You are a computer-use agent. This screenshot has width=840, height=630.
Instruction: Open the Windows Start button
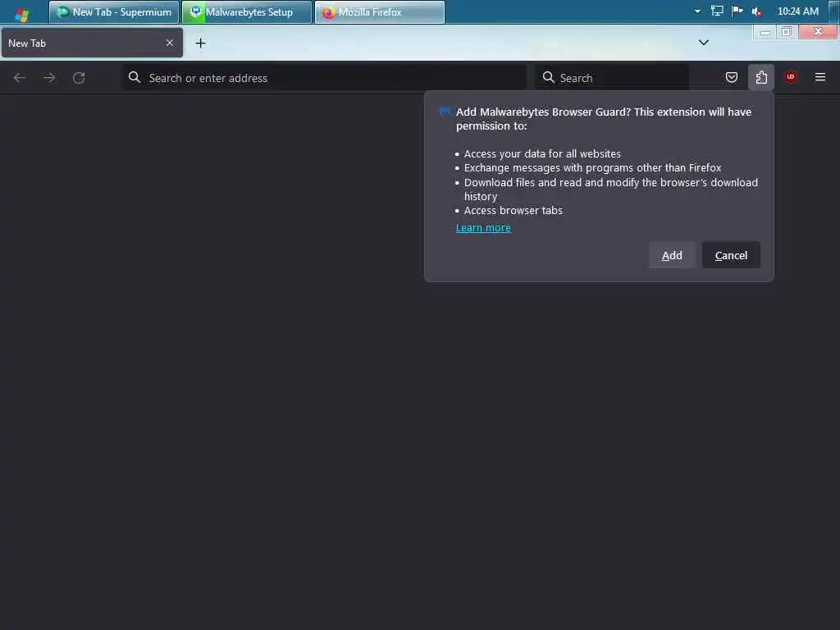click(21, 14)
